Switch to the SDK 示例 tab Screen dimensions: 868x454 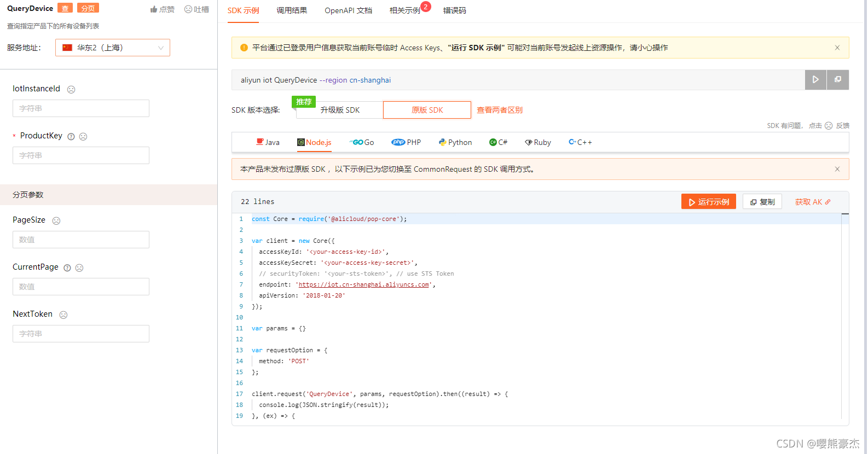point(244,10)
